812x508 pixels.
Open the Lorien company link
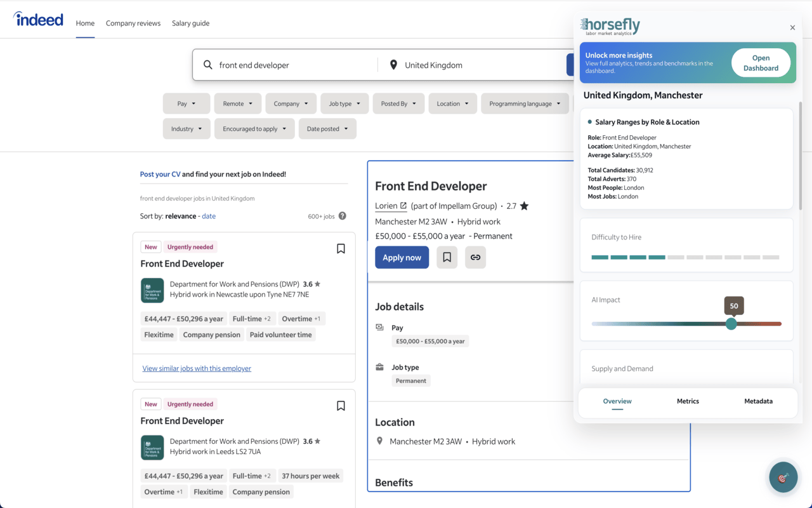pyautogui.click(x=391, y=206)
